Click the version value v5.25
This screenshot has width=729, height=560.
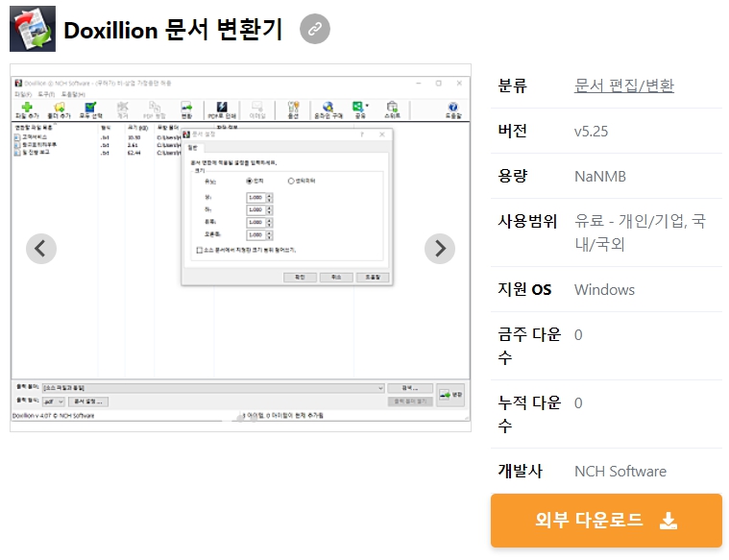(x=591, y=132)
